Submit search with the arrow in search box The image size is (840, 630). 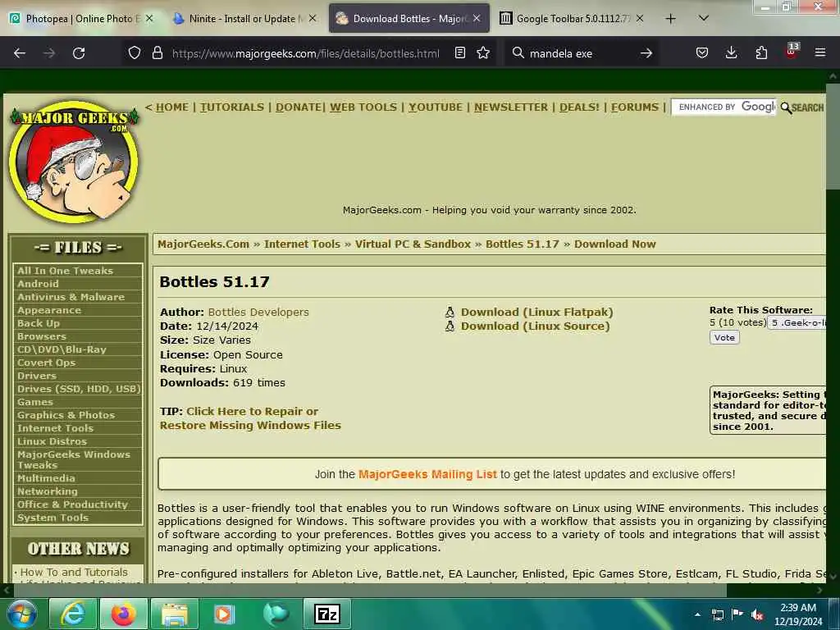646,53
